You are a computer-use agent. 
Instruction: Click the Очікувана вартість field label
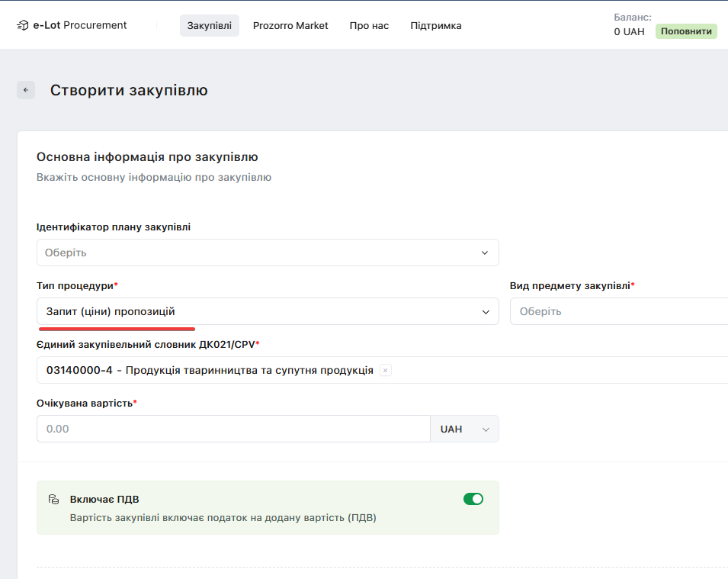point(87,404)
